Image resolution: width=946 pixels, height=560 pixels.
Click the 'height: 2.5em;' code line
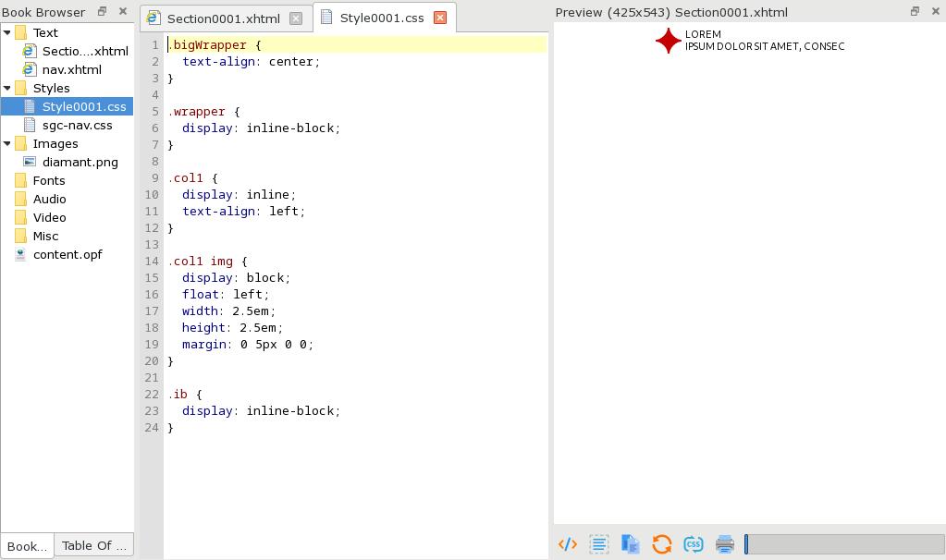pyautogui.click(x=232, y=327)
